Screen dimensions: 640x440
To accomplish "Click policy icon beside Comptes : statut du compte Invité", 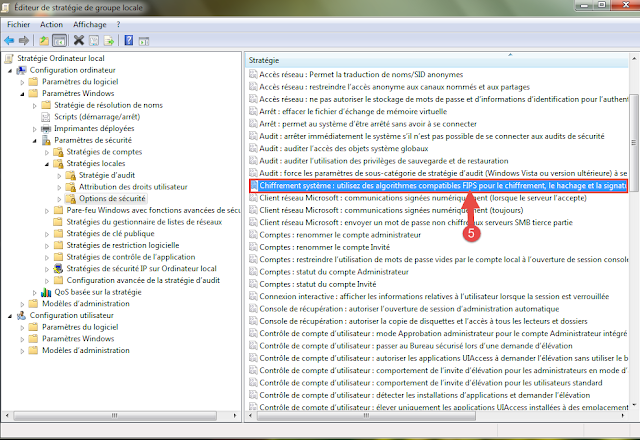I will coord(253,284).
